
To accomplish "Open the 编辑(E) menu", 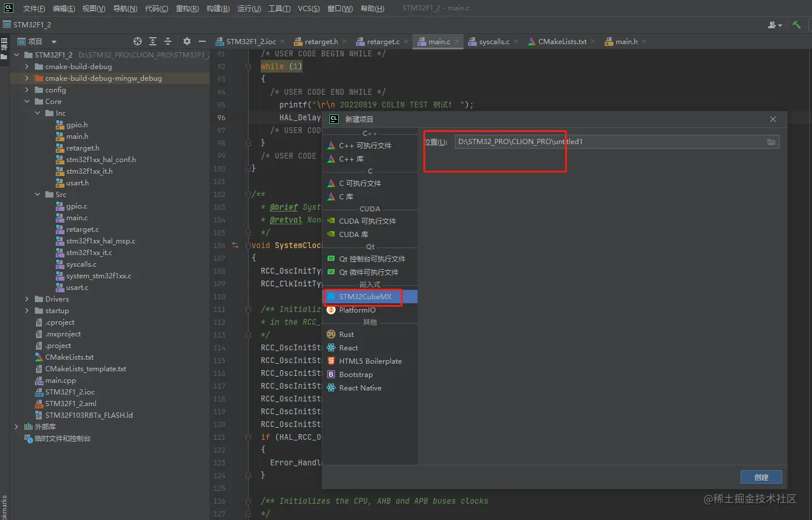I will click(64, 8).
